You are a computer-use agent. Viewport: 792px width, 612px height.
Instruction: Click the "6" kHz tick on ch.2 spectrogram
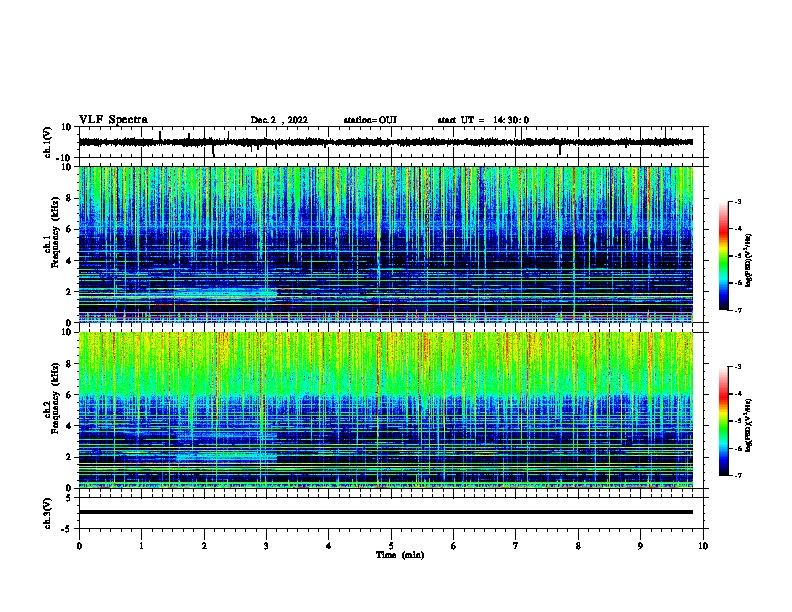[69, 395]
